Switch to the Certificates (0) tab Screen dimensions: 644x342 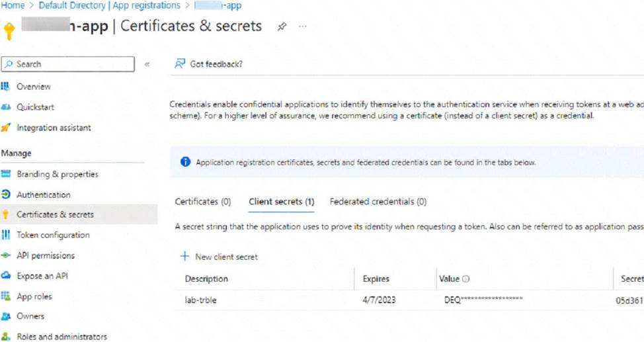coord(203,201)
